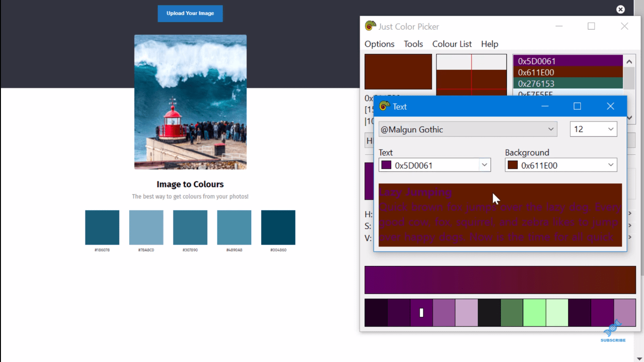Click the light lavender palette swatch
644x362 pixels.
[467, 313]
